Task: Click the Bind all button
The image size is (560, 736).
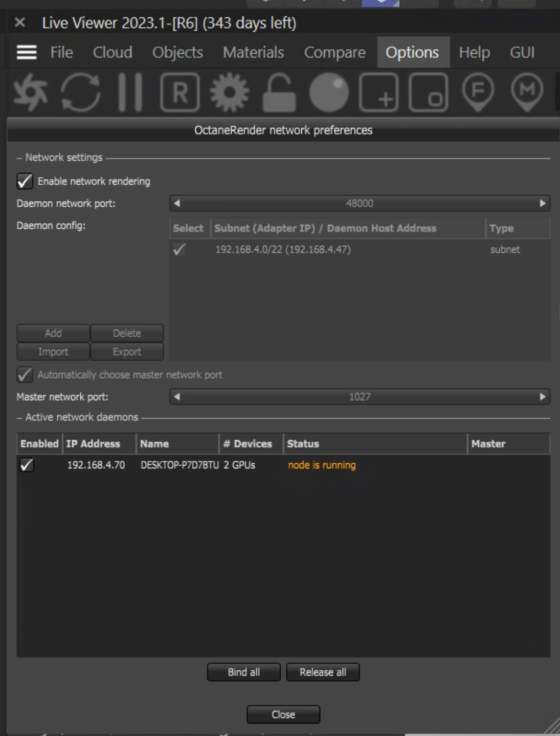Action: click(x=244, y=672)
